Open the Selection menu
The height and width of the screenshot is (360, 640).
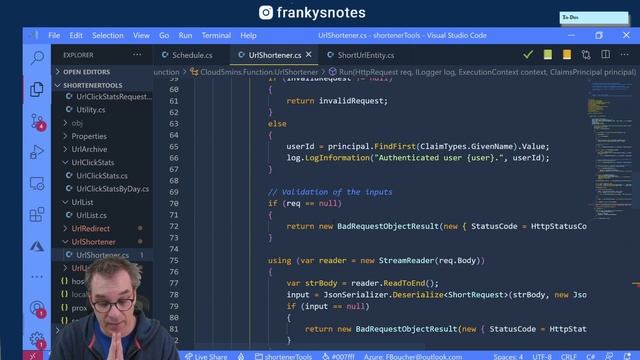[108, 36]
